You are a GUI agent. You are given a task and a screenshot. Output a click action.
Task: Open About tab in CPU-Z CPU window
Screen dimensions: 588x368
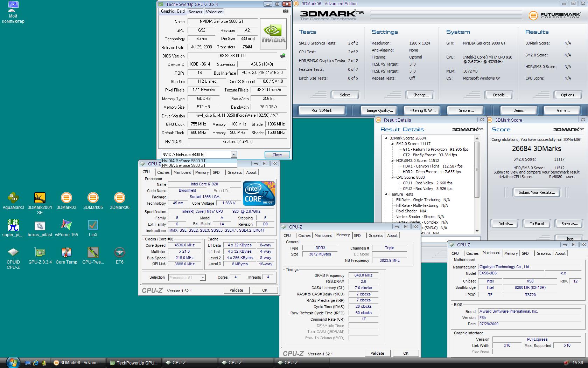pos(251,172)
